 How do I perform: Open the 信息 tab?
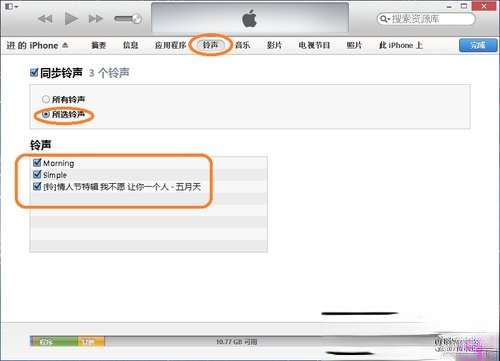(130, 45)
